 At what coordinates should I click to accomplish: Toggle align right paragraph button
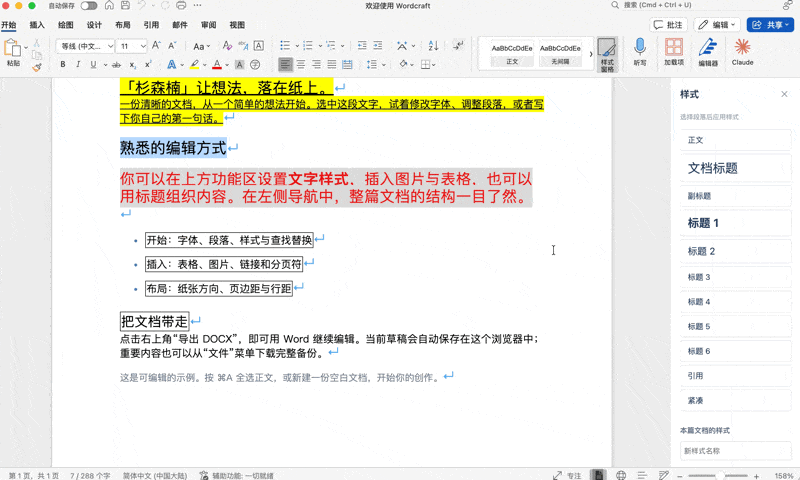[x=316, y=64]
